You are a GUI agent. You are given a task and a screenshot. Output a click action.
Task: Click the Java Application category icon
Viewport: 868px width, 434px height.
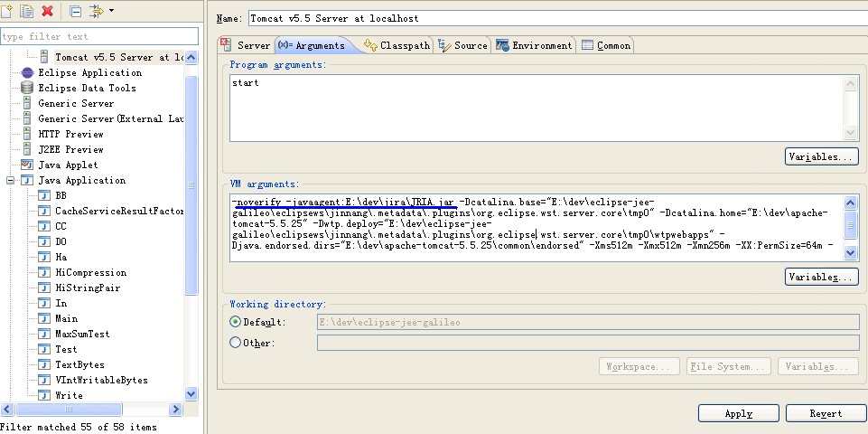tap(27, 180)
